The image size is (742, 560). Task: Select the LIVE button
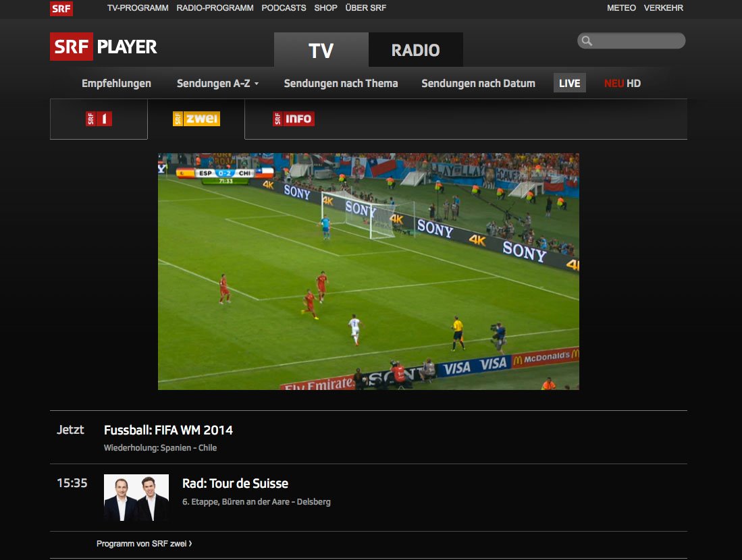pos(570,83)
